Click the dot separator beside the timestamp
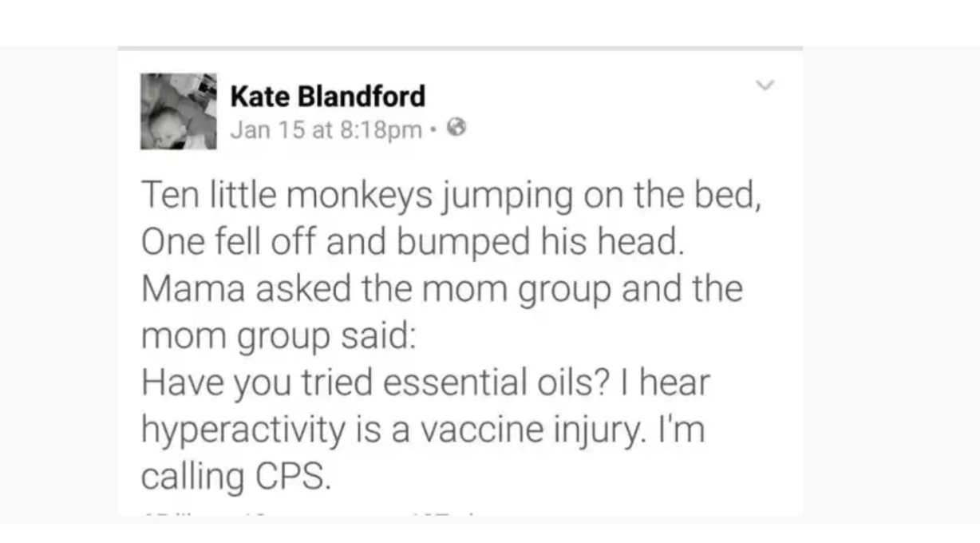Screen dimensions: 980x543 433,129
